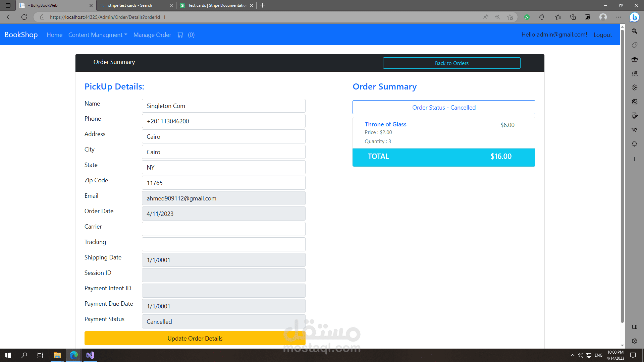This screenshot has height=362, width=644.
Task: Click the Logout link
Action: click(x=602, y=35)
